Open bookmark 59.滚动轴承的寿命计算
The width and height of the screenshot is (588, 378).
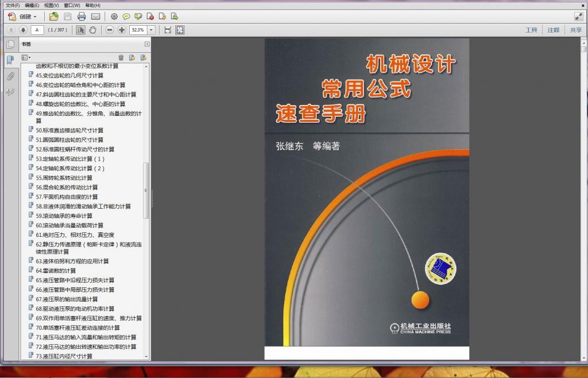click(64, 216)
